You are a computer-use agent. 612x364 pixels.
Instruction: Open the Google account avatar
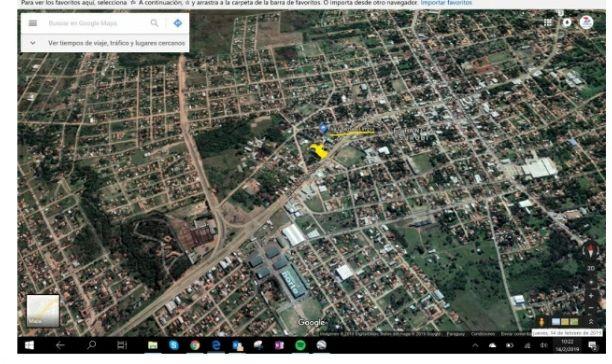[x=586, y=23]
